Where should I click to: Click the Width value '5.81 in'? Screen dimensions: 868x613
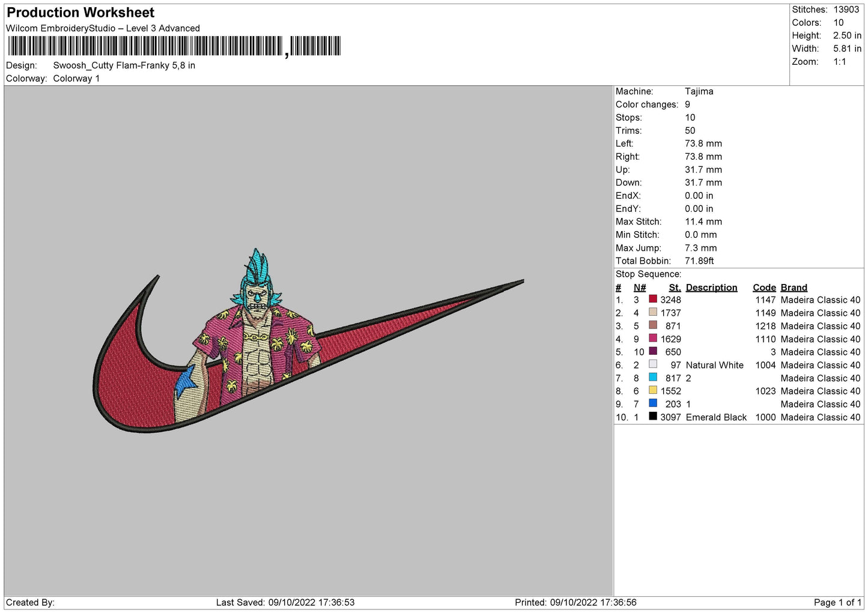coord(847,49)
